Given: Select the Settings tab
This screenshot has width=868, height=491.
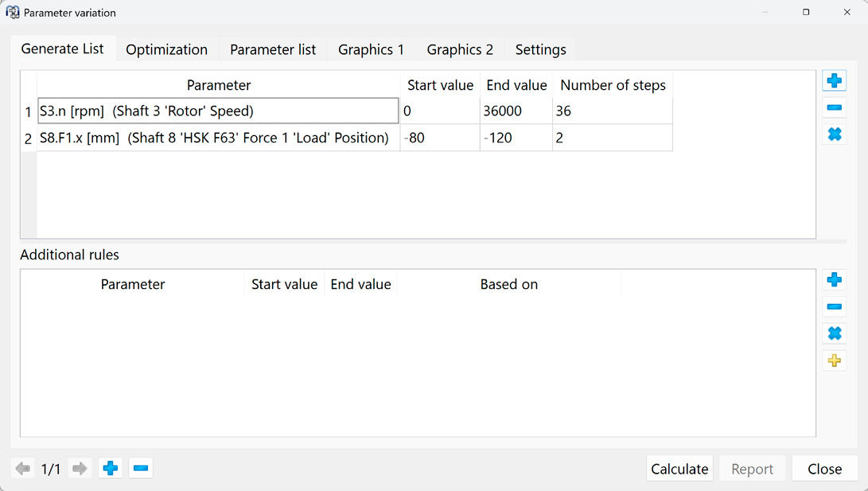Looking at the screenshot, I should [x=540, y=49].
